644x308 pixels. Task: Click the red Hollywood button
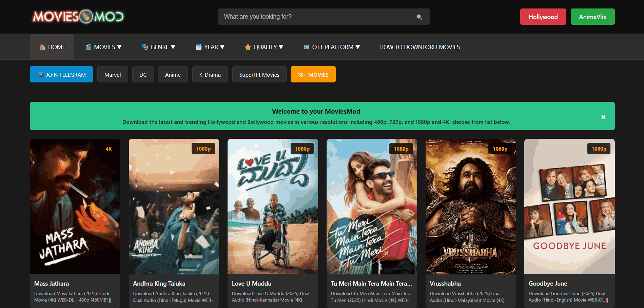[x=543, y=17]
